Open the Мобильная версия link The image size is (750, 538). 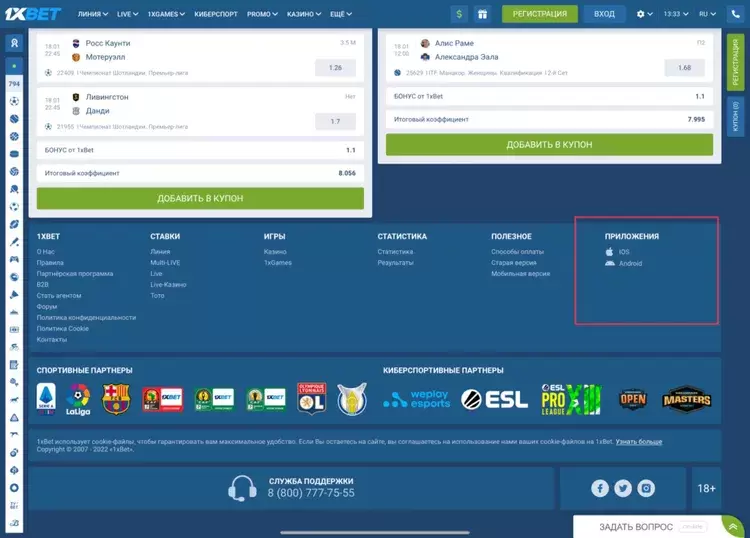[520, 274]
